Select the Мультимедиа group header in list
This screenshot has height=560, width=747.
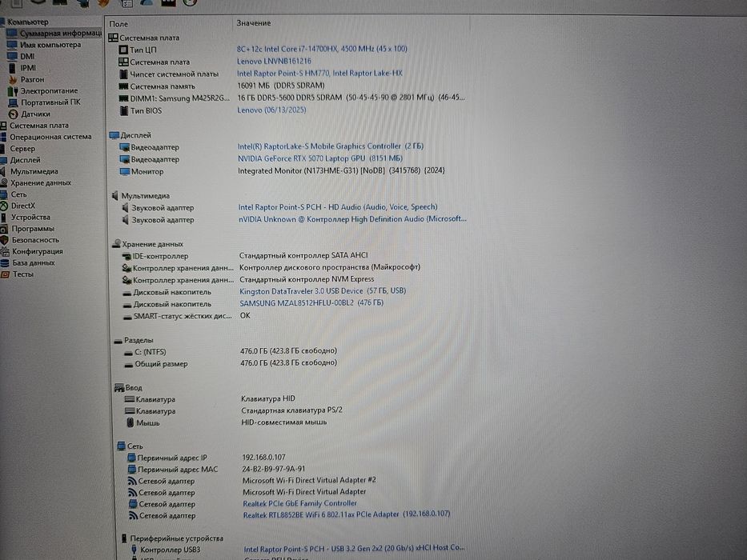point(140,196)
